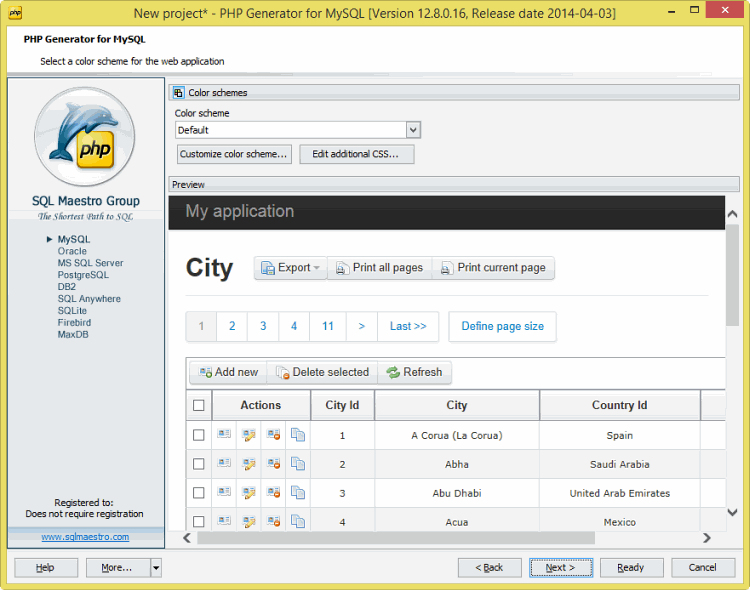Click Define page size link

pyautogui.click(x=502, y=326)
